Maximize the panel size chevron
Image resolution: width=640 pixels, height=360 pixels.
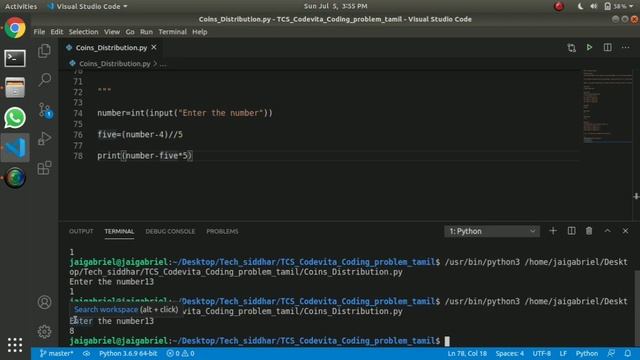pyautogui.click(x=607, y=231)
